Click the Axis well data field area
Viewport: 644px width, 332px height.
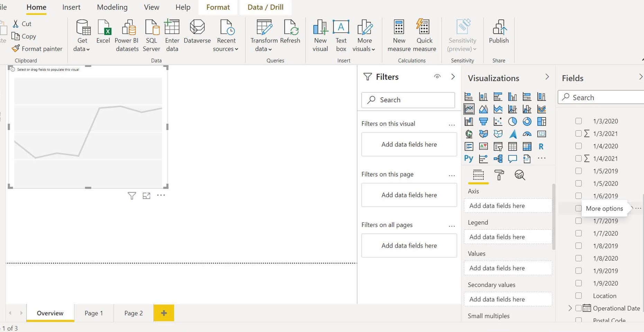pos(508,206)
